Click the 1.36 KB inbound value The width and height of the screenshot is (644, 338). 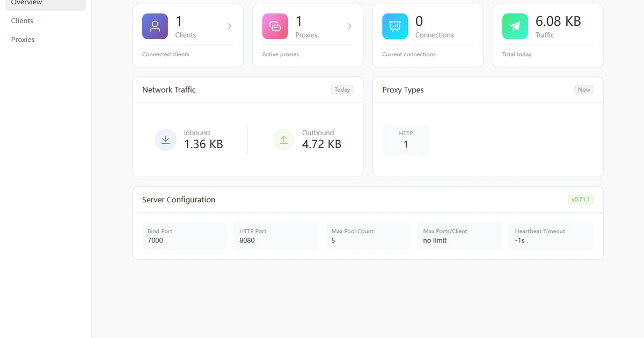[203, 144]
